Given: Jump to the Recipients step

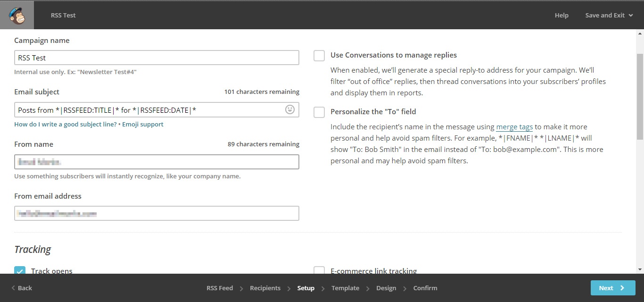Looking at the screenshot, I should pos(265,288).
